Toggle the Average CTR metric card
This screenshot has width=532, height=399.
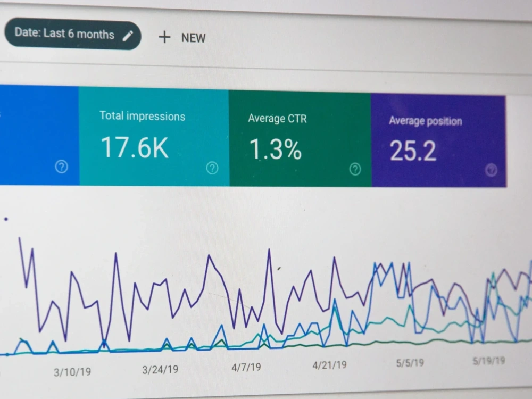coord(300,139)
